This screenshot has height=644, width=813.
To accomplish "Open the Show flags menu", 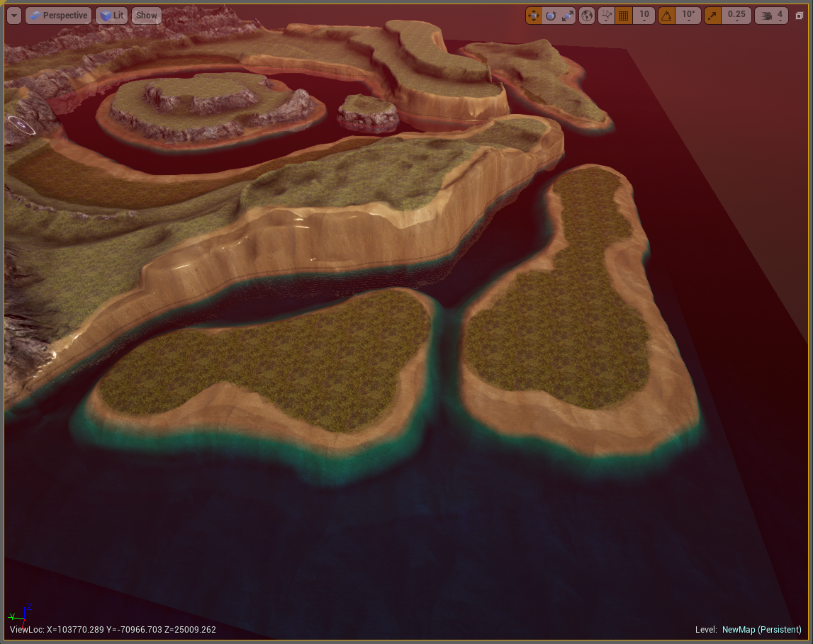I will tap(146, 16).
